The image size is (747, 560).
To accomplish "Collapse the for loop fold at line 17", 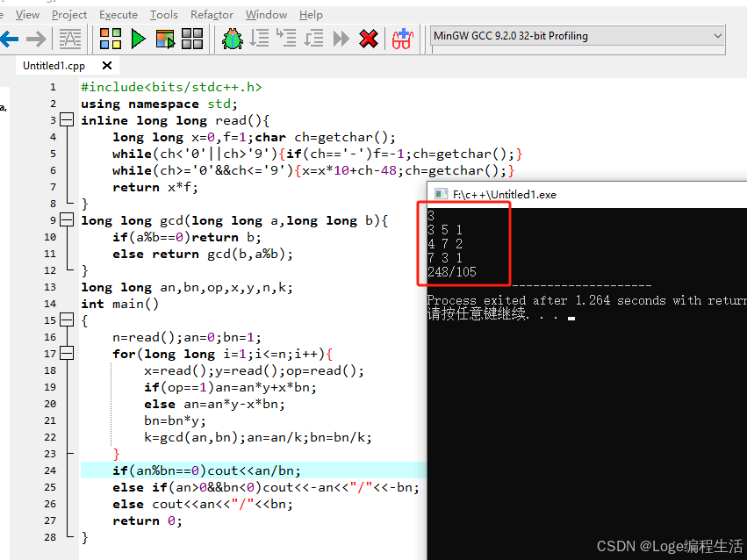I will (67, 354).
